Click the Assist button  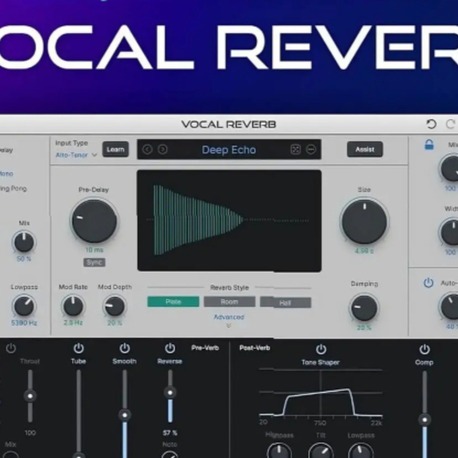[x=365, y=149]
